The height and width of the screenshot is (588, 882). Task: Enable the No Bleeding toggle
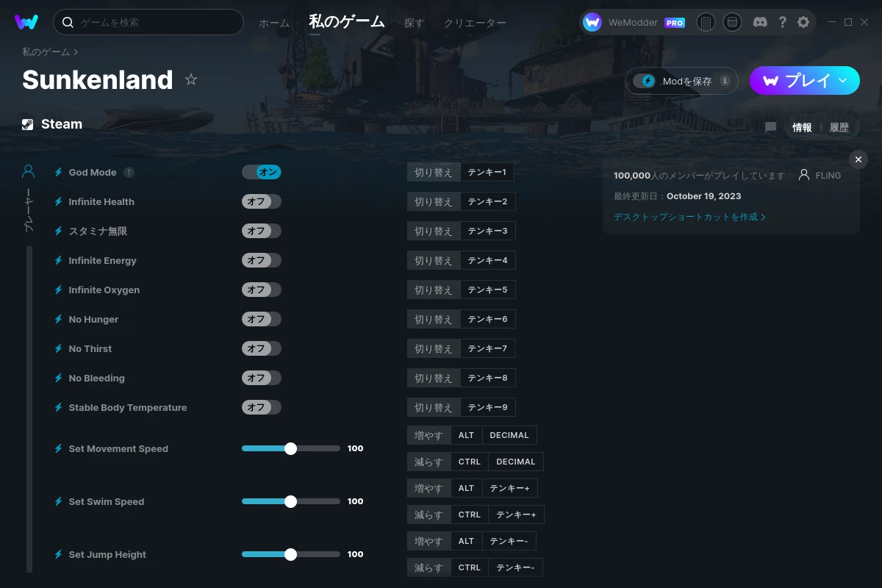pos(262,378)
